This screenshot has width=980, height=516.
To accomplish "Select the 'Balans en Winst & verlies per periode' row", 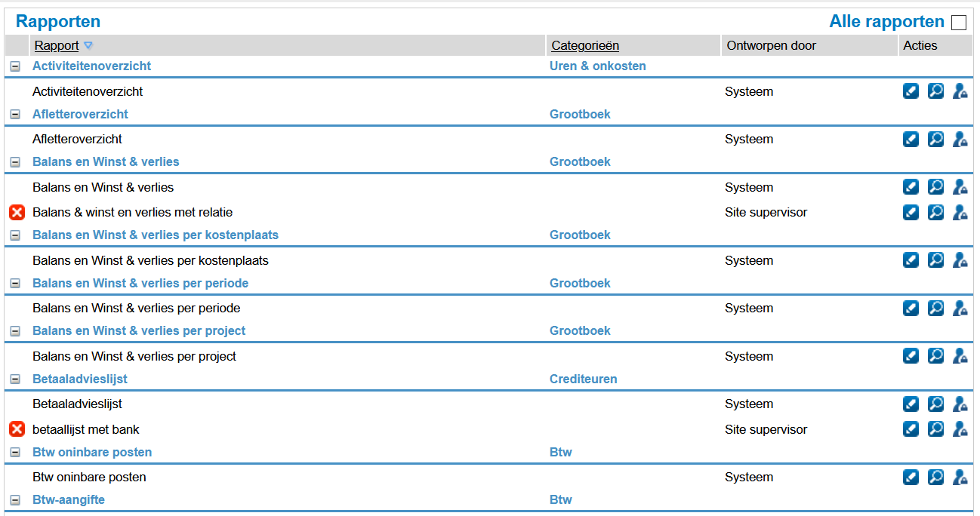I will tap(136, 309).
